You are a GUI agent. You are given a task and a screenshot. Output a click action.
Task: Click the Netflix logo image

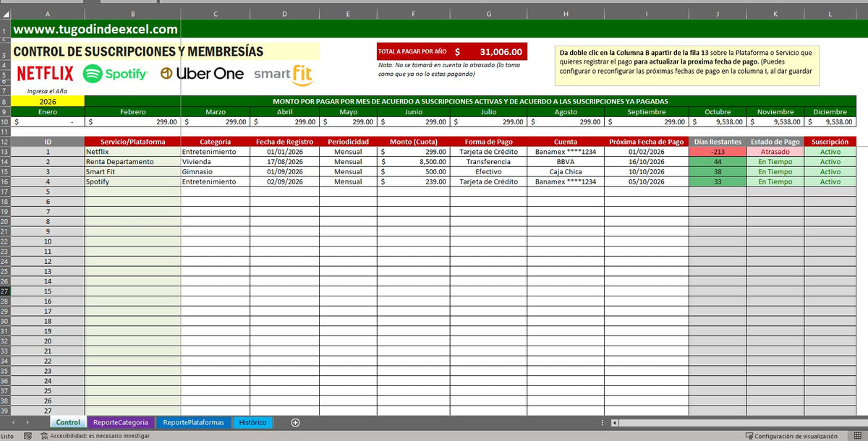click(x=45, y=73)
